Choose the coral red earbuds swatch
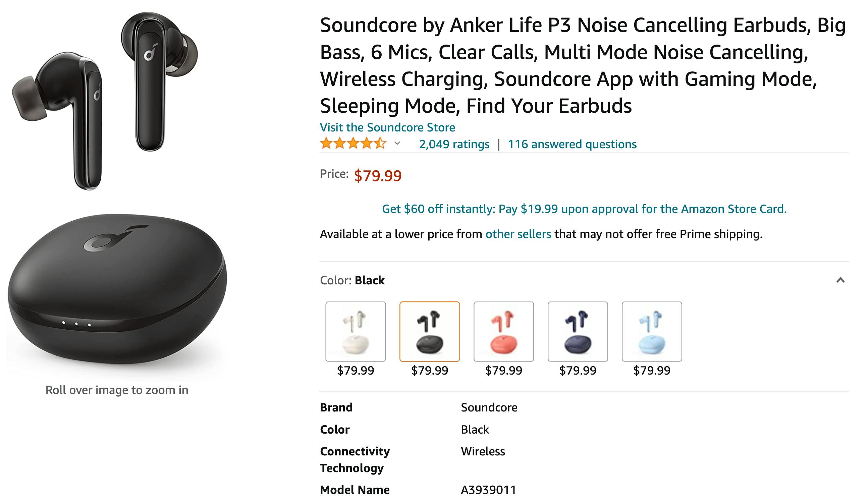Viewport: 868px width, 501px height. coord(503,331)
